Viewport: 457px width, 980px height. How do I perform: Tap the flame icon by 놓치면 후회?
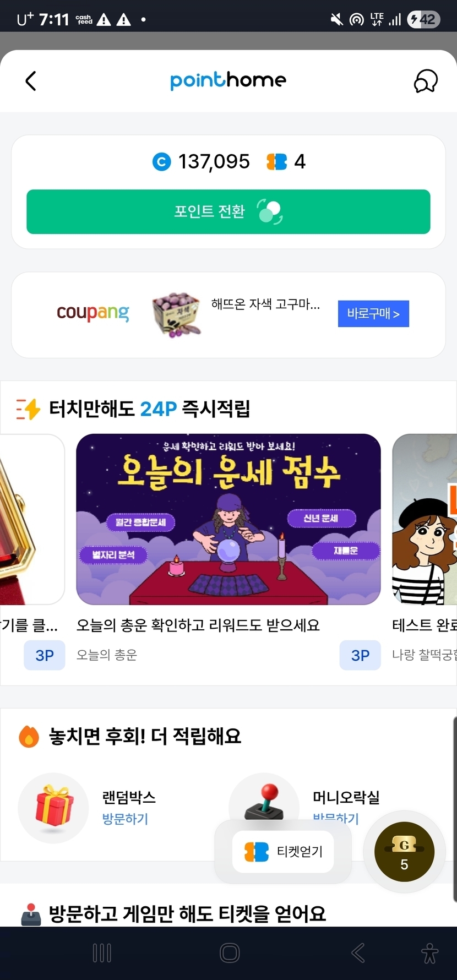click(29, 737)
